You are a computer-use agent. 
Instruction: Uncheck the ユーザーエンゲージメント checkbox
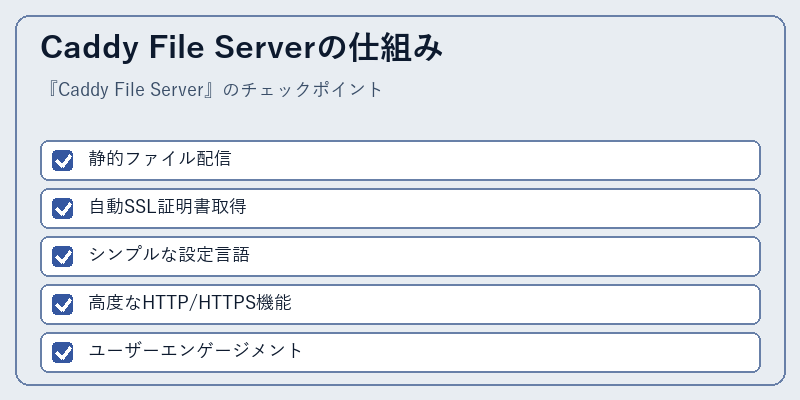click(x=63, y=352)
